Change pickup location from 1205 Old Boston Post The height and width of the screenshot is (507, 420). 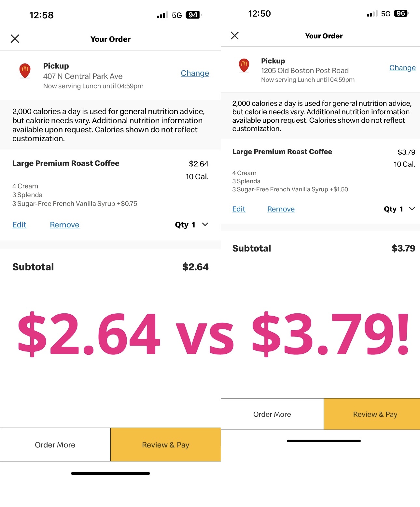point(402,68)
